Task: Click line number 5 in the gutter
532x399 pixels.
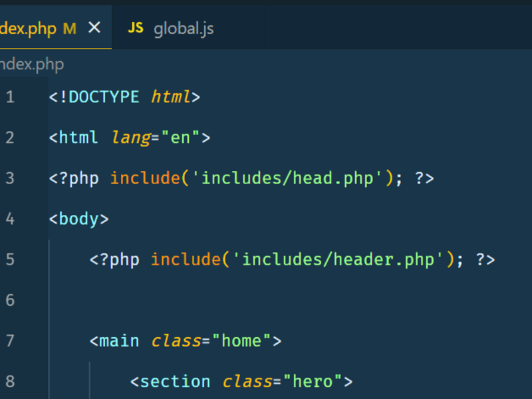Action: click(x=10, y=260)
